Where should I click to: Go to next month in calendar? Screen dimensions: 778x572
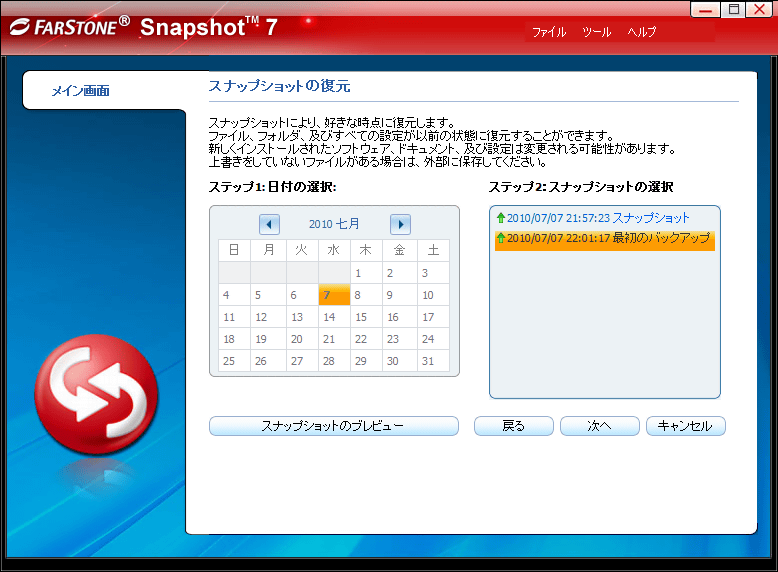coord(400,224)
